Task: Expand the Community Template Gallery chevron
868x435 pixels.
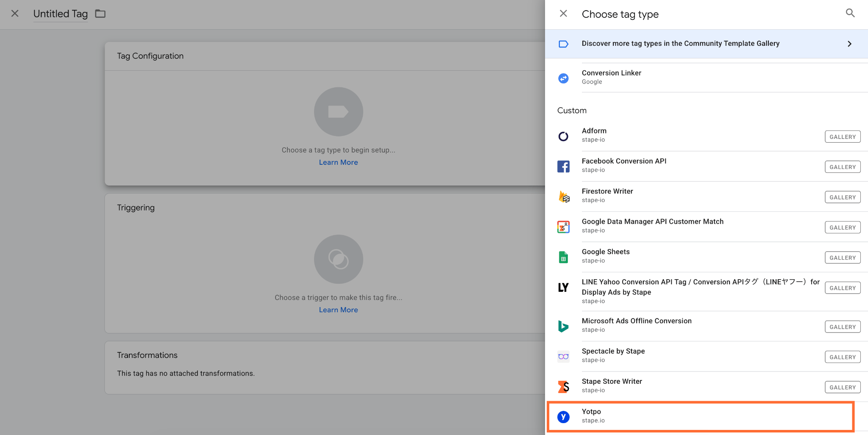Action: 849,44
